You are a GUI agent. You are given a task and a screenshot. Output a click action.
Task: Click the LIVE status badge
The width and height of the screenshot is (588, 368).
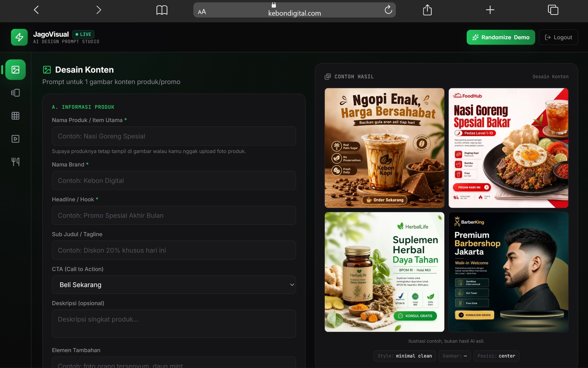83,34
